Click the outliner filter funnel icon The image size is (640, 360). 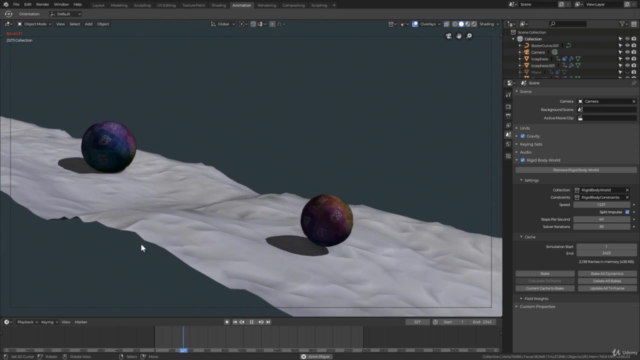point(622,24)
